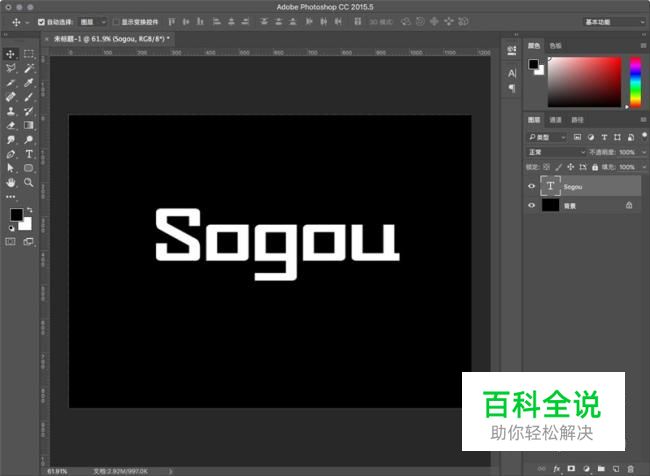This screenshot has width=650, height=476.
Task: Hide the Sogou text layer
Action: click(x=531, y=186)
